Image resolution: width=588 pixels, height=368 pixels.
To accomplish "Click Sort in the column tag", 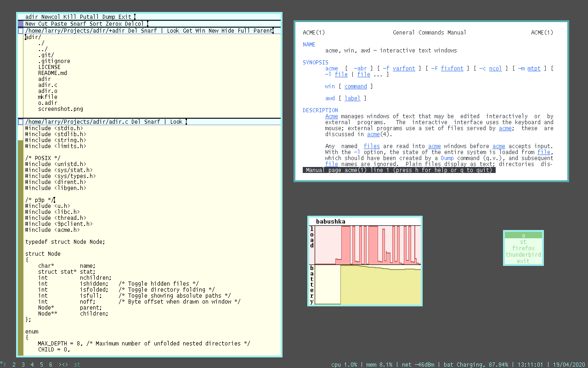I will [96, 24].
